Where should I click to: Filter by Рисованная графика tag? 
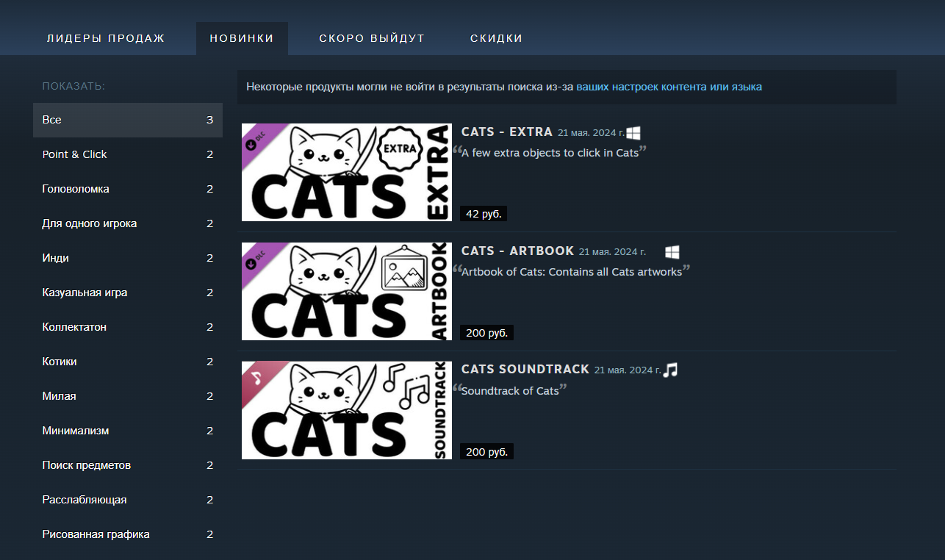(x=128, y=534)
